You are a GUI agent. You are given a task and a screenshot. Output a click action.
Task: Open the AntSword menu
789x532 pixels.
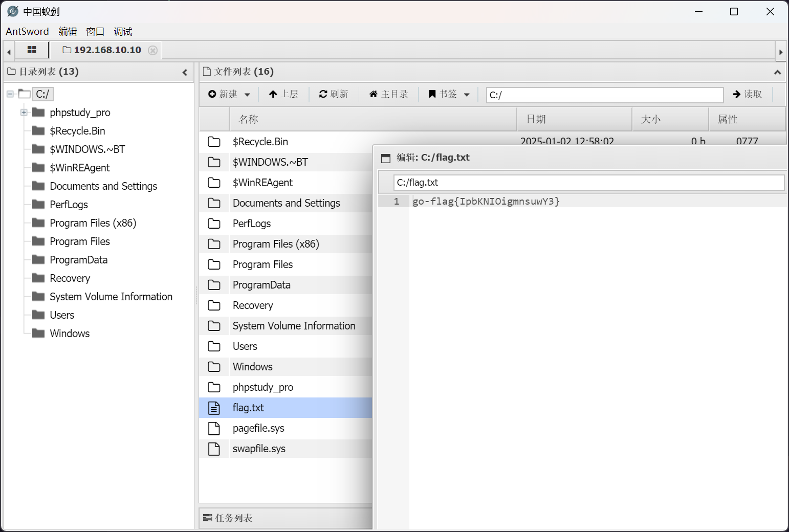(27, 32)
